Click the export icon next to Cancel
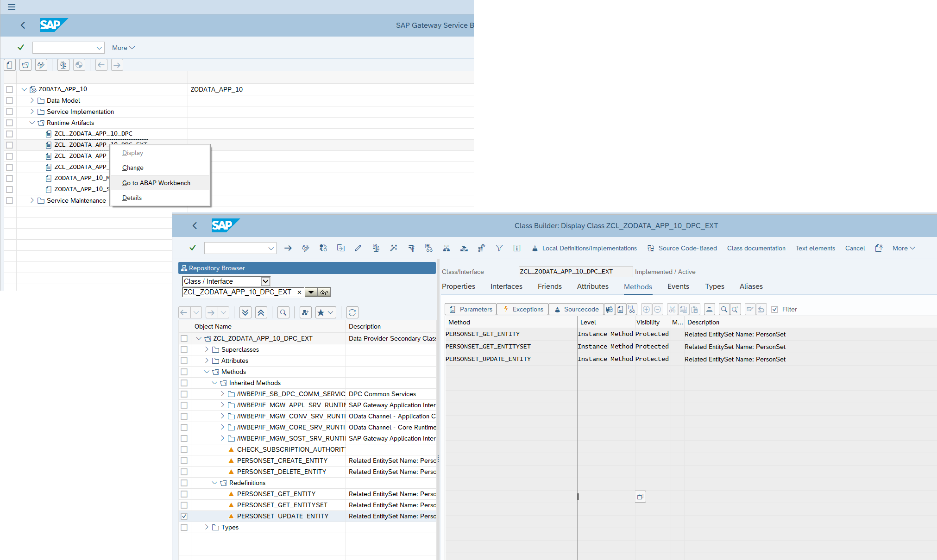 879,248
